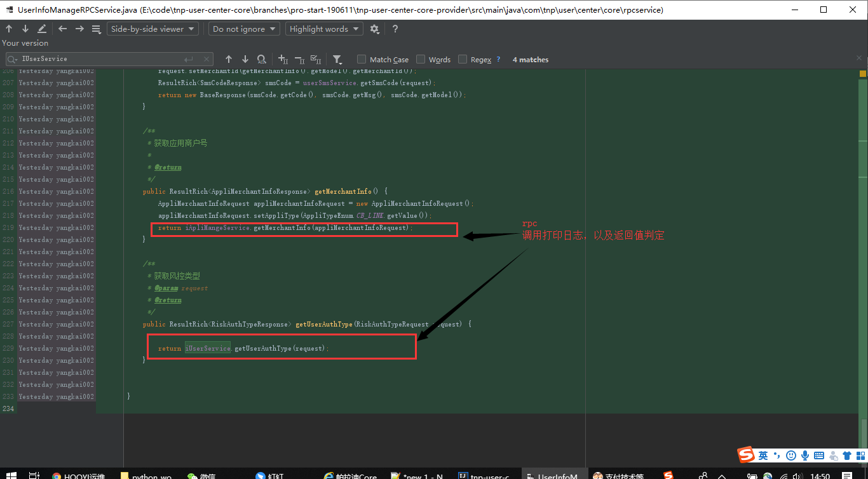Go to next search occurrence arrow
Image resolution: width=868 pixels, height=479 pixels.
point(245,59)
